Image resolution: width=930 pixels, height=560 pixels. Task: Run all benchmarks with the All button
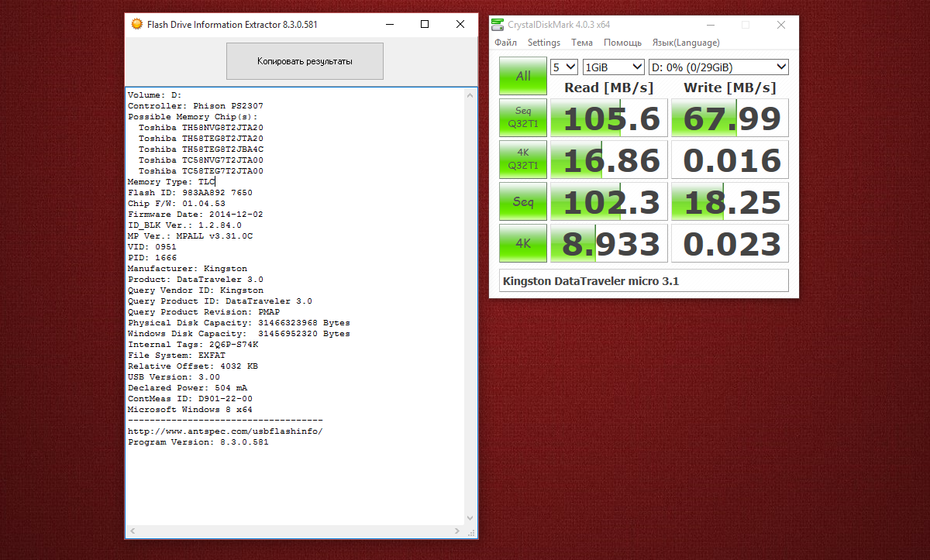click(x=523, y=76)
